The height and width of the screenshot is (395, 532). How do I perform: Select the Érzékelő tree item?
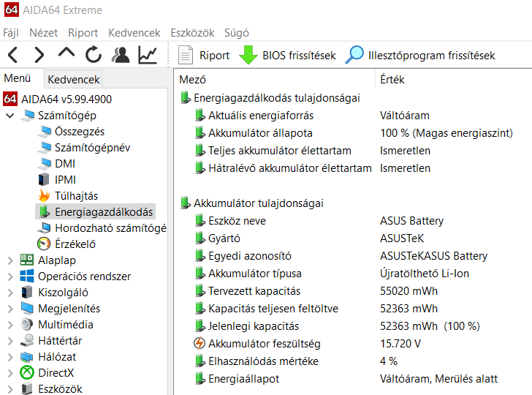click(75, 244)
